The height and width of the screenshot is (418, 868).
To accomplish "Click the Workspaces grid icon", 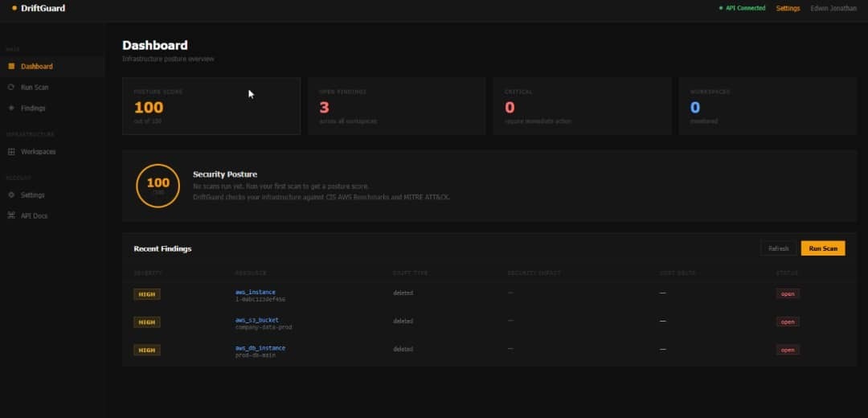I will (11, 152).
